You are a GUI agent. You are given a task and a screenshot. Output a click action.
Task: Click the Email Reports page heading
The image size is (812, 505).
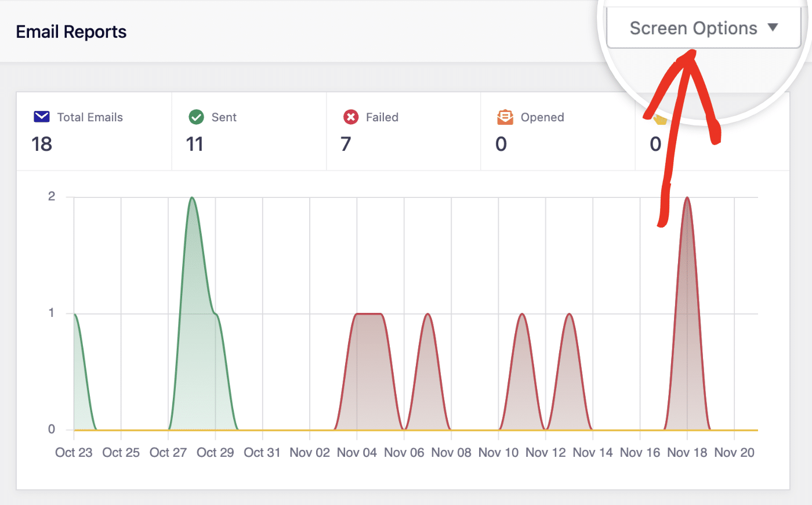[x=71, y=32]
